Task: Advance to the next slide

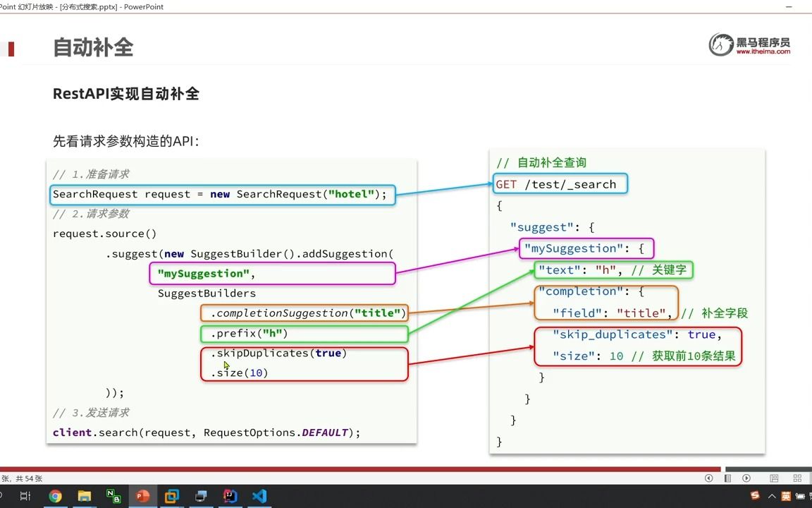Action: click(746, 478)
